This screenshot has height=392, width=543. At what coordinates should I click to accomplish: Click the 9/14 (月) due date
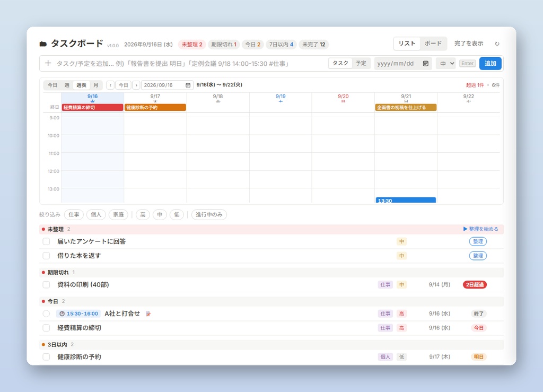440,285
